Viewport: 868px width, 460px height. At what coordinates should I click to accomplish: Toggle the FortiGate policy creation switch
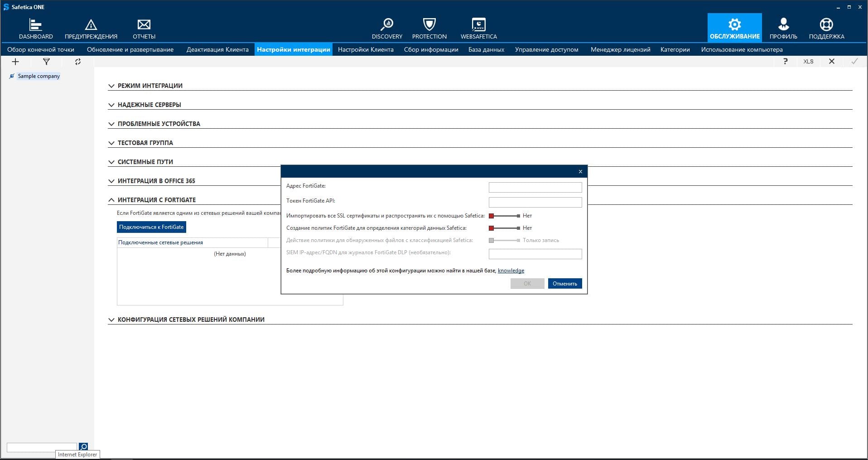pos(504,228)
